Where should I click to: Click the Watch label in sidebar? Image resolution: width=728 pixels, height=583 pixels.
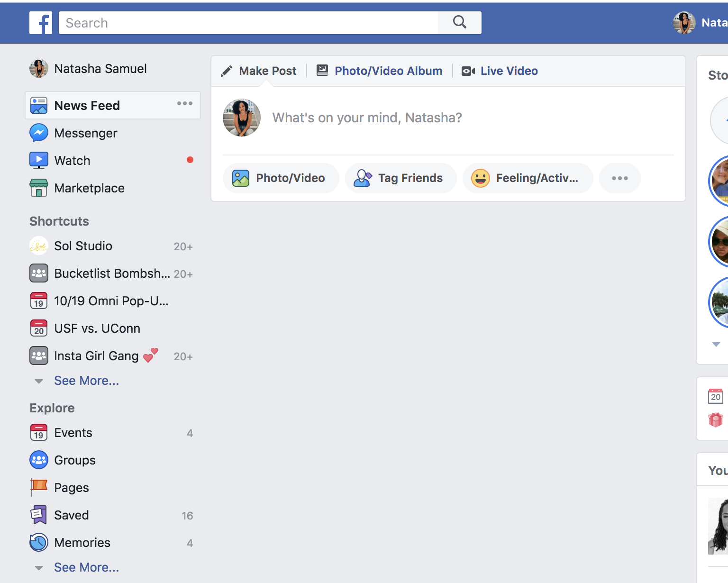[73, 160]
